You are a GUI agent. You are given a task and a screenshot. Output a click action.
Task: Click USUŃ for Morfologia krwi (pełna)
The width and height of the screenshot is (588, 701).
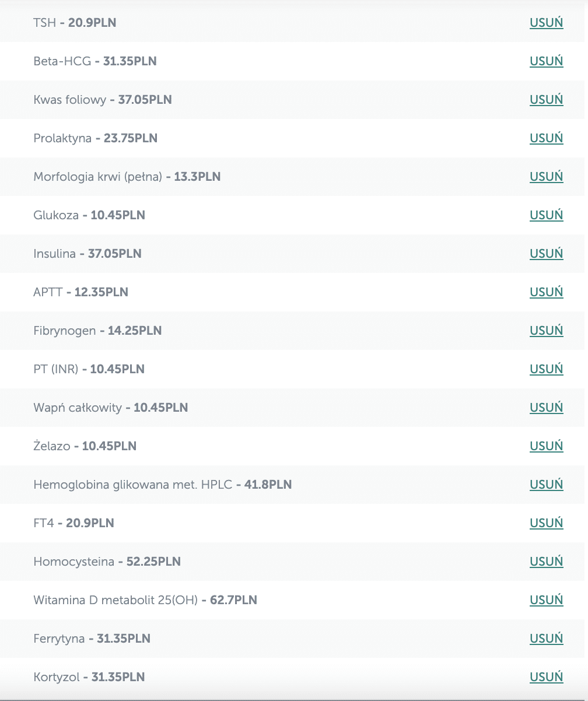pyautogui.click(x=546, y=177)
